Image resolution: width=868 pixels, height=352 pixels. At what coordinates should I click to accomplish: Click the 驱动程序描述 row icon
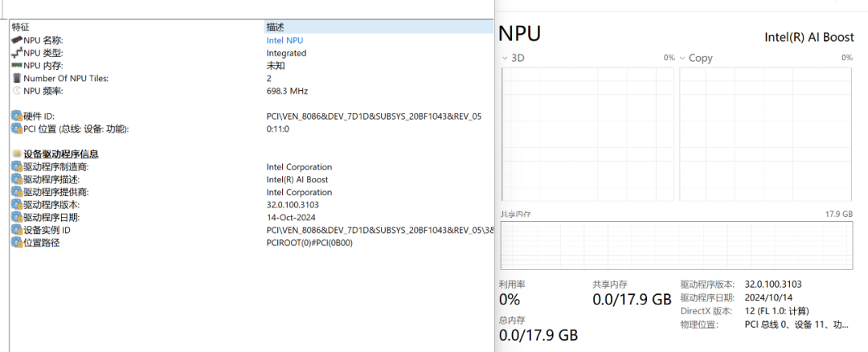tap(17, 179)
